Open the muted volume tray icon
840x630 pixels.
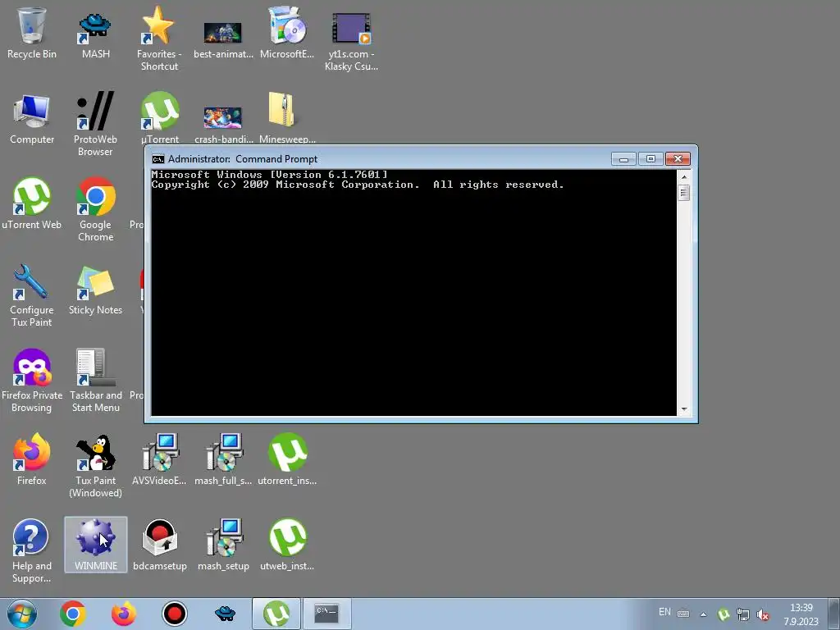coord(763,614)
